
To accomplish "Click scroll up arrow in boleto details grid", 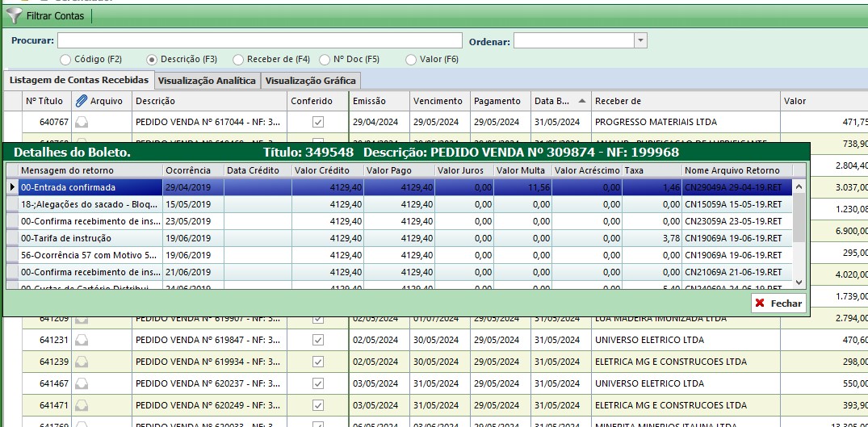I will point(799,187).
